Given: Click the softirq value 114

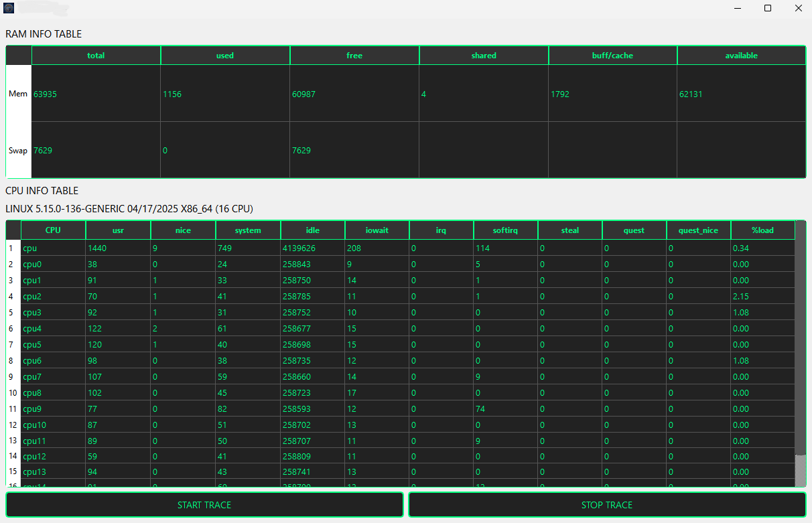Looking at the screenshot, I should (505, 248).
